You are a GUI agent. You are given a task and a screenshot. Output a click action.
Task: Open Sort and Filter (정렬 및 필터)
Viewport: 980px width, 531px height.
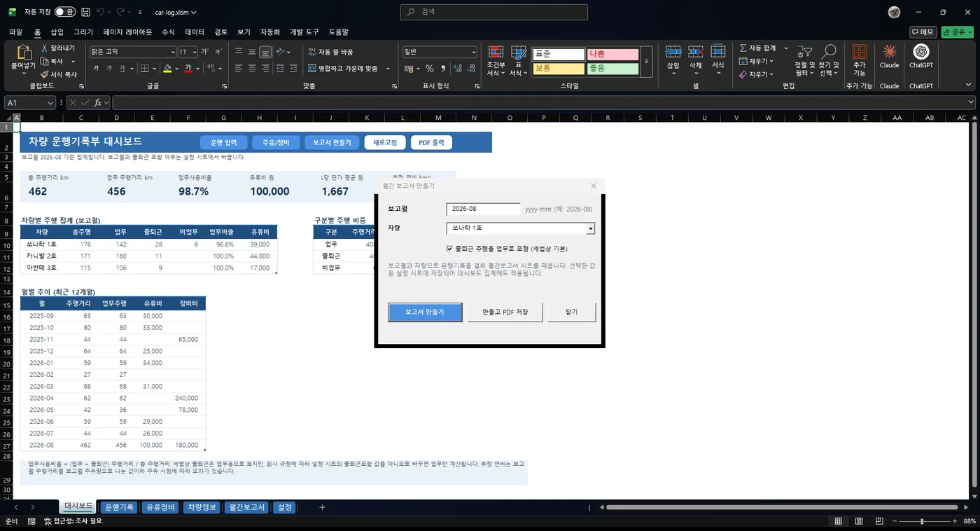(804, 60)
